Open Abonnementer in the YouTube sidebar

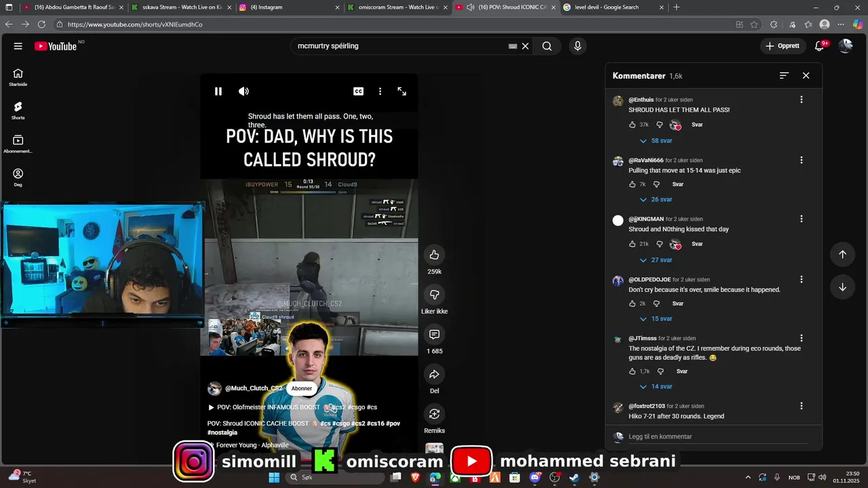(x=18, y=144)
